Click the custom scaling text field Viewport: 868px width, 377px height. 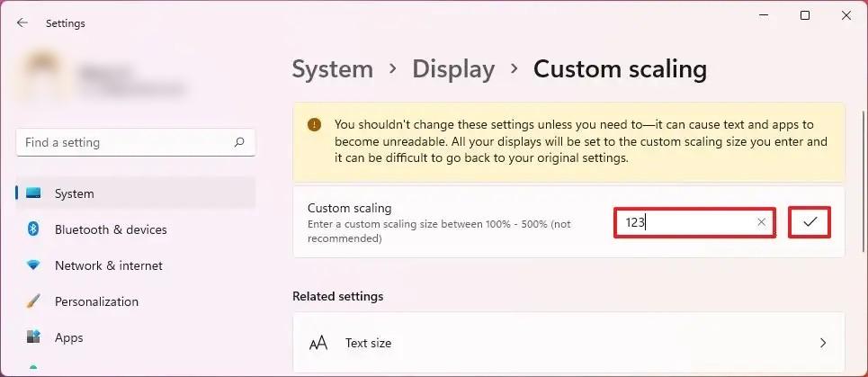coord(684,222)
